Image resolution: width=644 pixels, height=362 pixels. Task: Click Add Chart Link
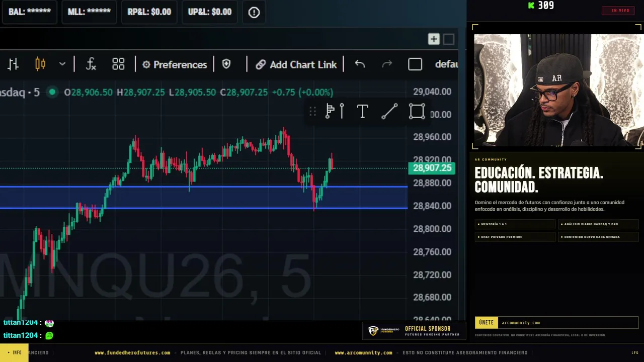coord(296,64)
